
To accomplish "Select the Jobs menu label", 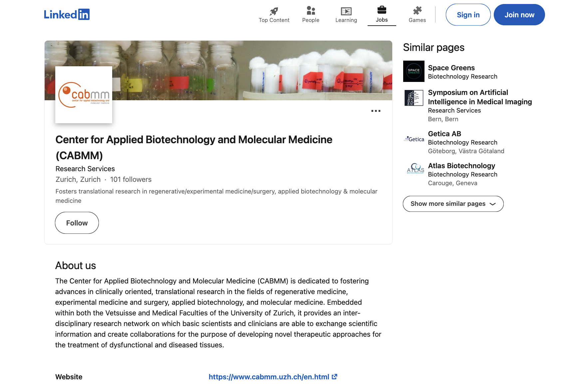I will pyautogui.click(x=382, y=20).
